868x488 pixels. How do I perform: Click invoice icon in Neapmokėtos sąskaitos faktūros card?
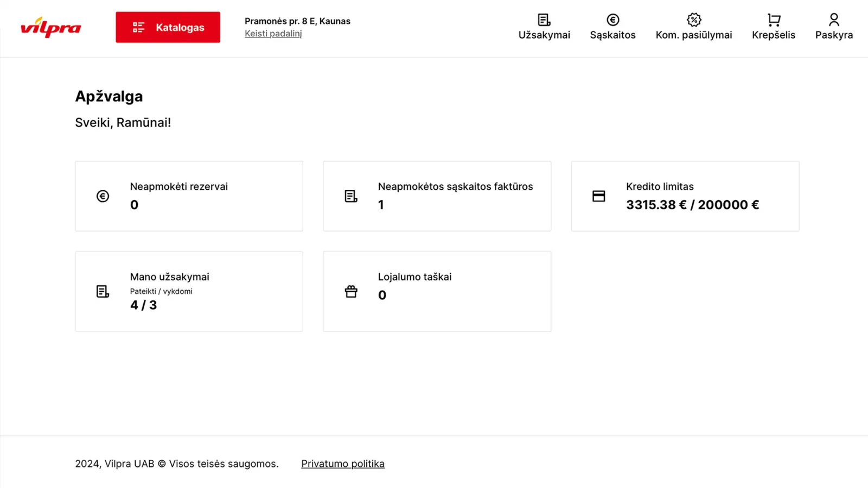[x=351, y=196]
